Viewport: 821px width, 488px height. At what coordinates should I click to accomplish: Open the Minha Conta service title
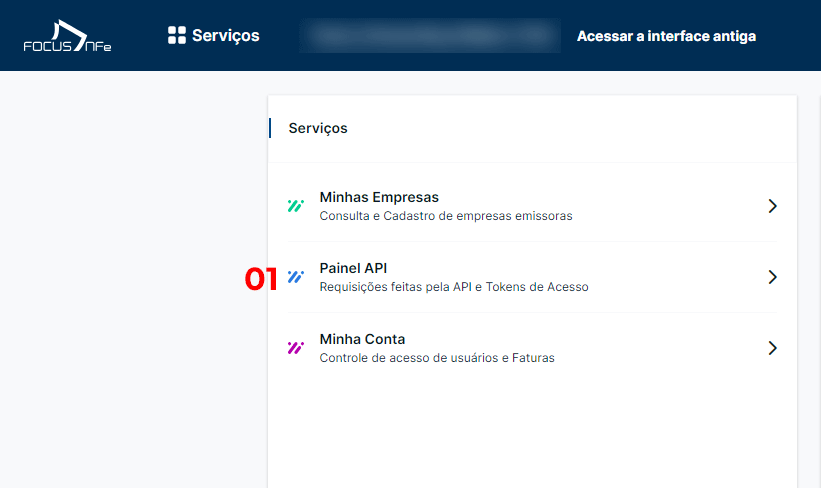pos(362,339)
